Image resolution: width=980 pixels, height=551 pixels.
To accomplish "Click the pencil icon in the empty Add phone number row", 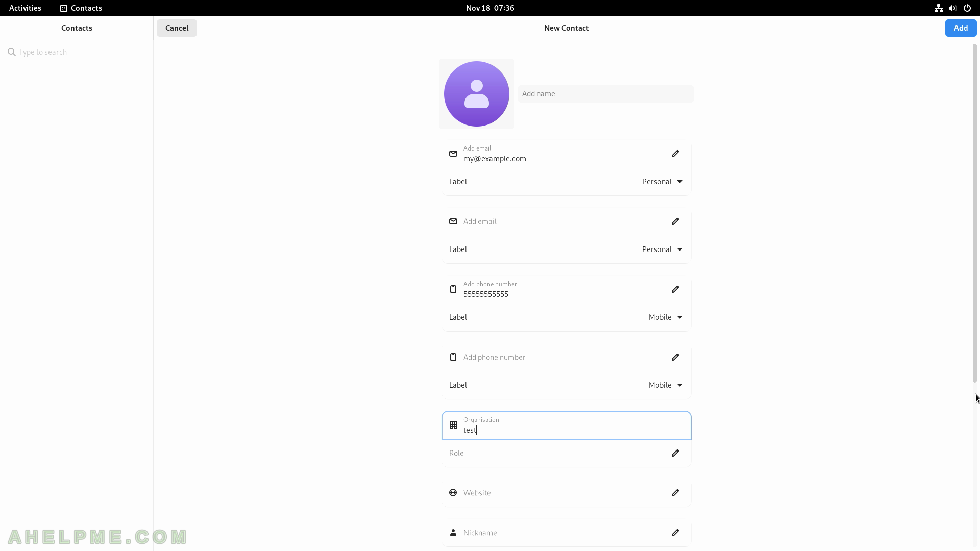I will (675, 357).
